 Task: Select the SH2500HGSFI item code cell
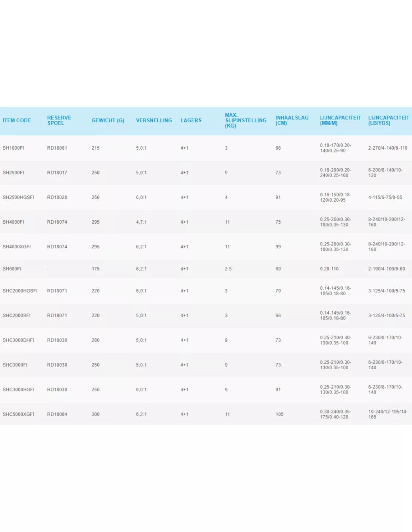coord(18,198)
